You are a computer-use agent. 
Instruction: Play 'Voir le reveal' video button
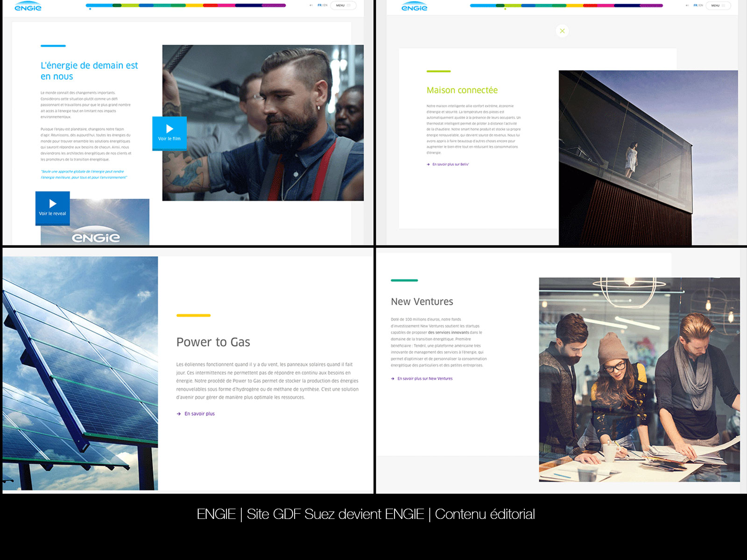point(53,208)
